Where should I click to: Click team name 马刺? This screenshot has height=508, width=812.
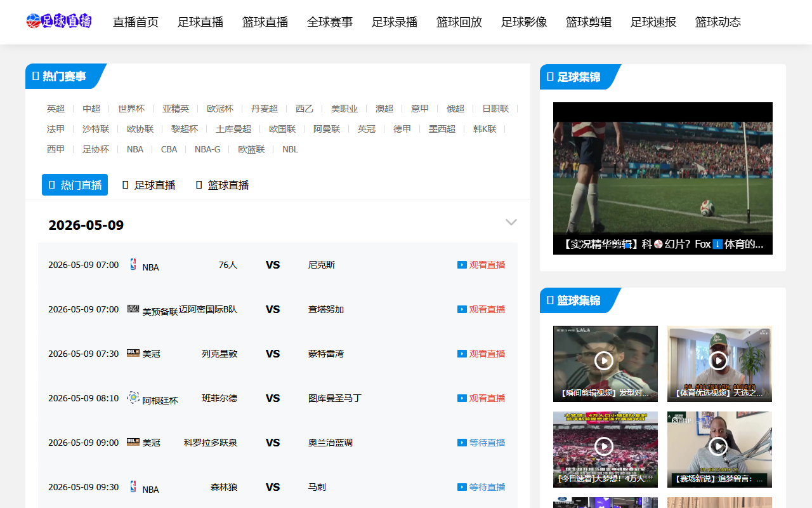click(x=317, y=487)
